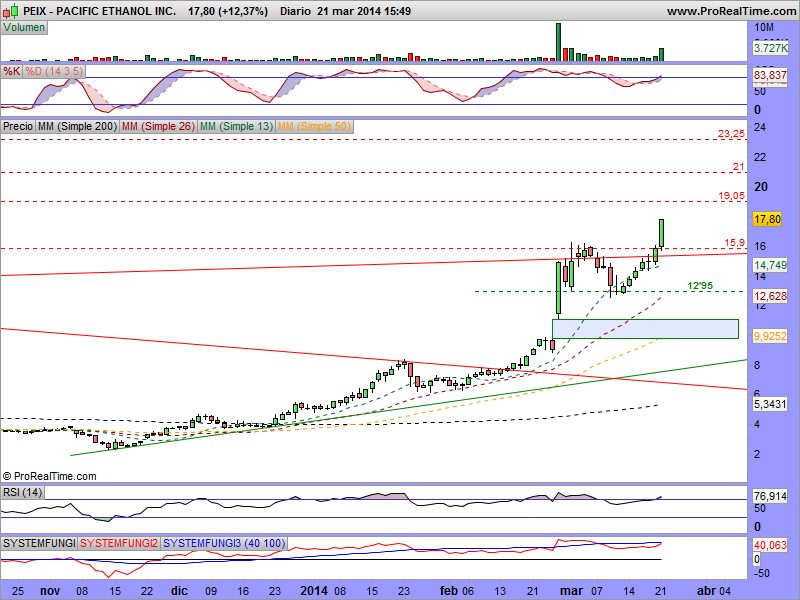
Task: Click the 9,9252 moving average value tag
Action: point(770,336)
